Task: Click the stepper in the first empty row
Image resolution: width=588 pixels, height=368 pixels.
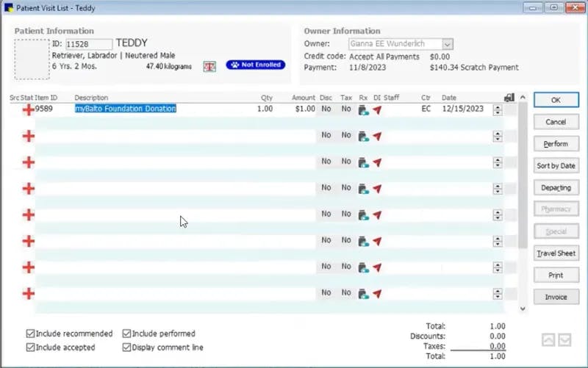Action: tap(498, 137)
